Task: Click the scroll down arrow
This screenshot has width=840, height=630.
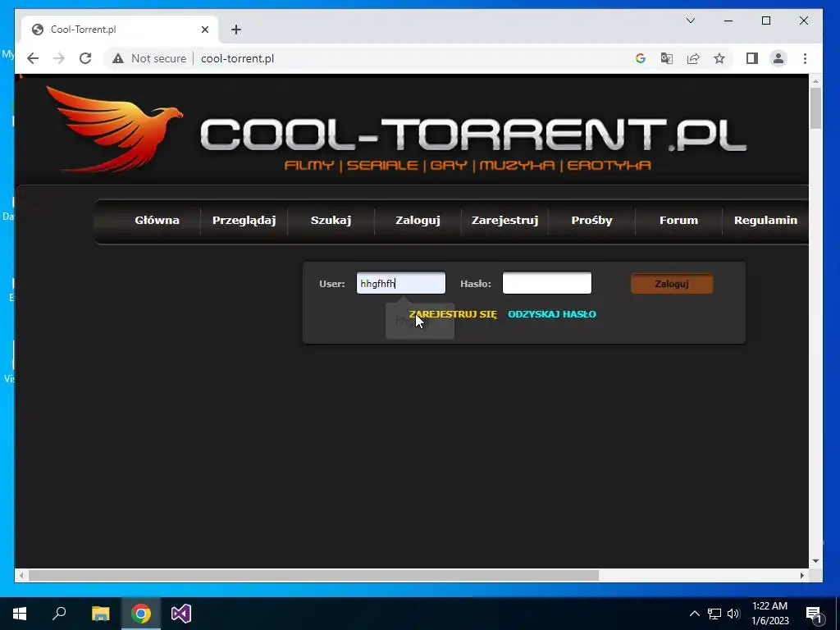Action: (x=815, y=561)
